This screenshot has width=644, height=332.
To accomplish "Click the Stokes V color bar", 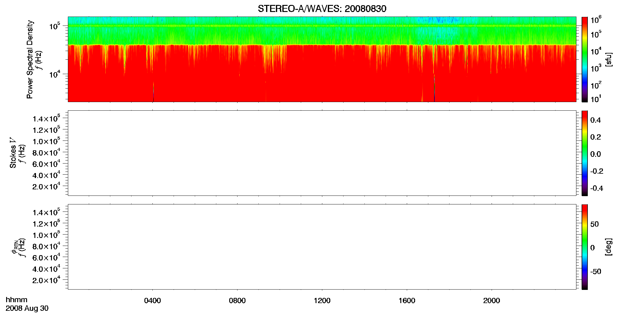I will coord(584,153).
